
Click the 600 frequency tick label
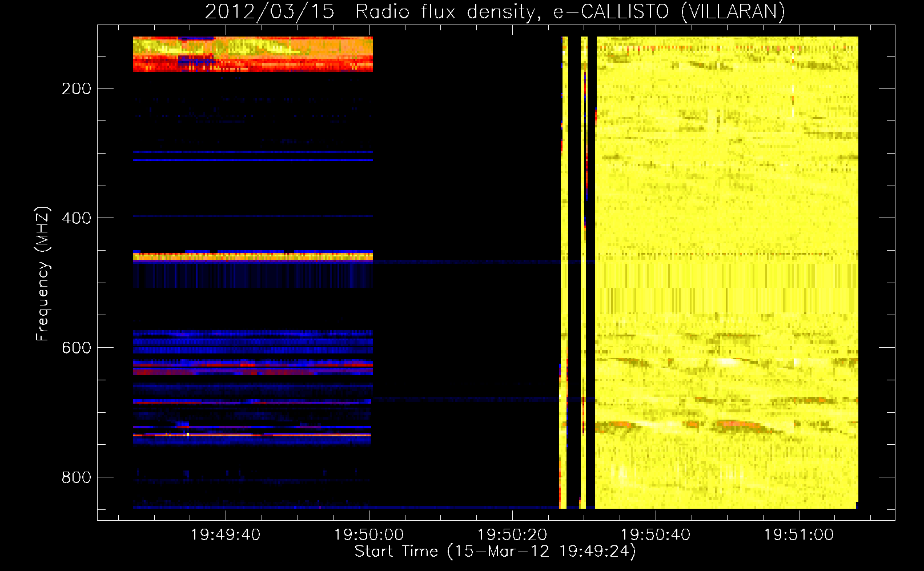[77, 348]
